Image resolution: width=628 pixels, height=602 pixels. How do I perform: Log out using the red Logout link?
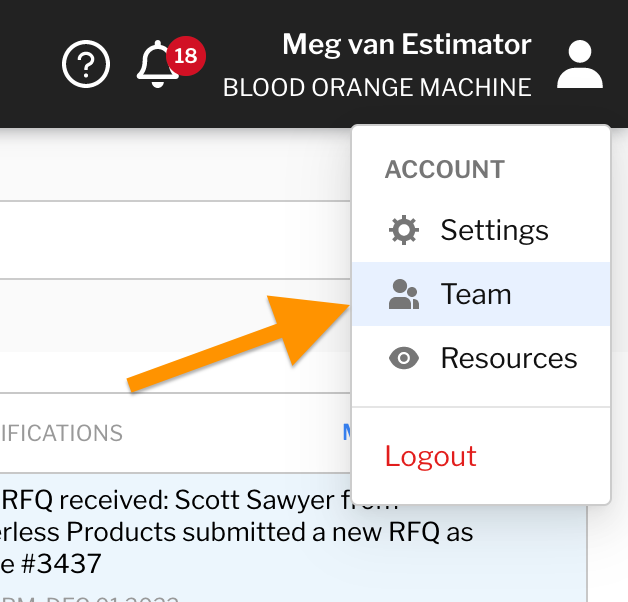tap(431, 456)
